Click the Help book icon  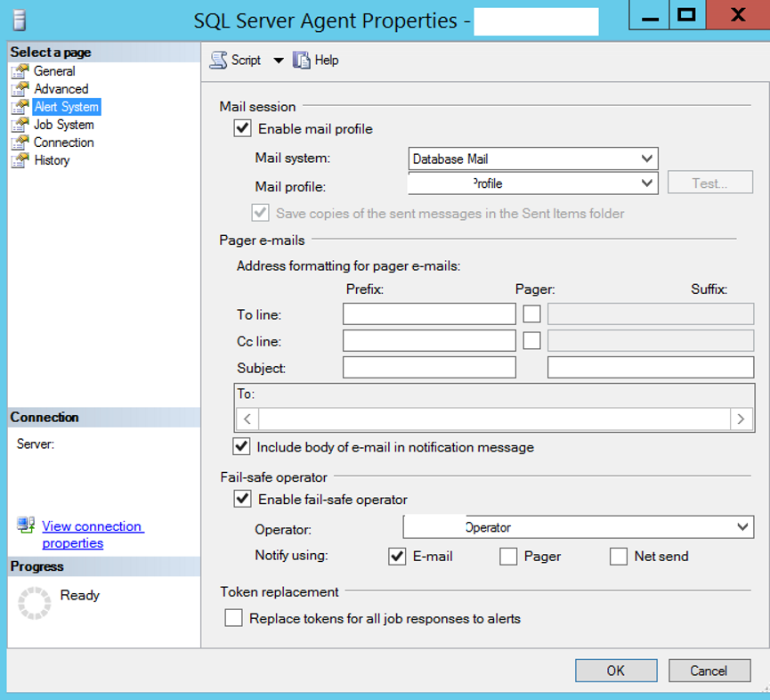[x=302, y=60]
